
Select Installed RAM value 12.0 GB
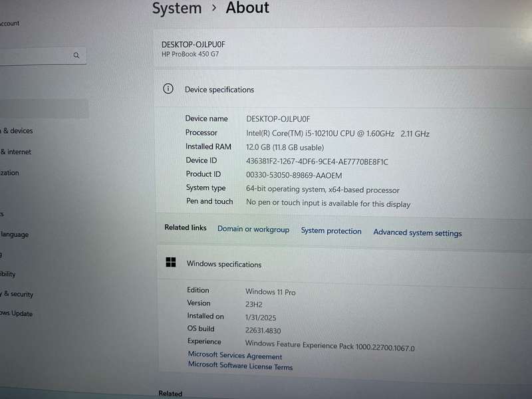(285, 147)
